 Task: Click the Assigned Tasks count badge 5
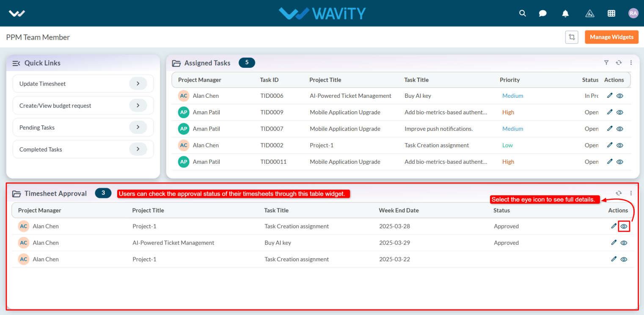pos(247,63)
